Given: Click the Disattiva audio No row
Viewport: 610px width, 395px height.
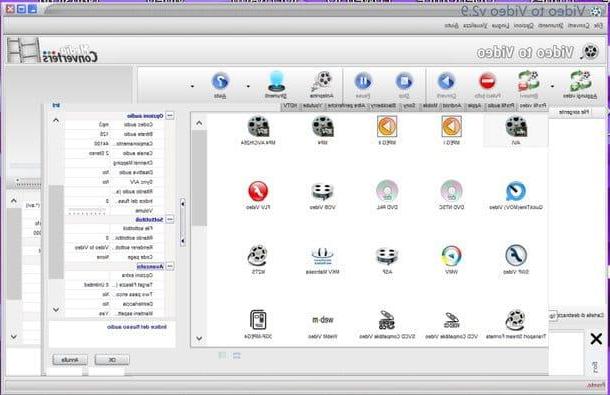Looking at the screenshot, I should (x=114, y=172).
